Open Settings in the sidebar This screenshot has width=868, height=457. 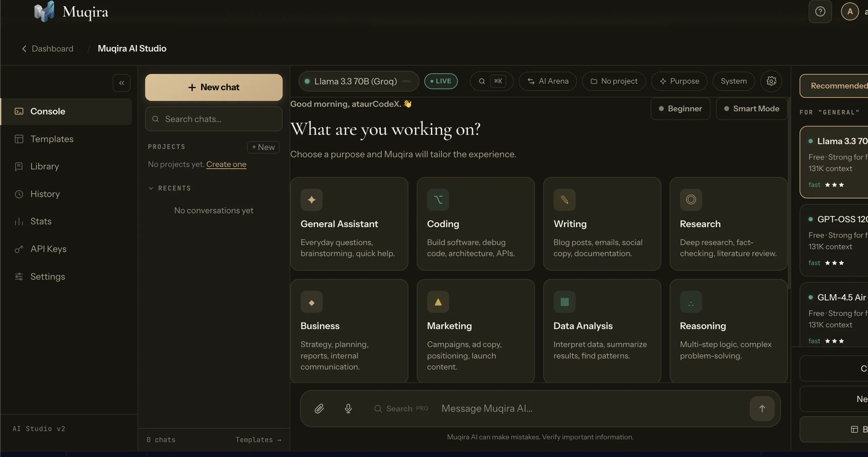point(66,277)
